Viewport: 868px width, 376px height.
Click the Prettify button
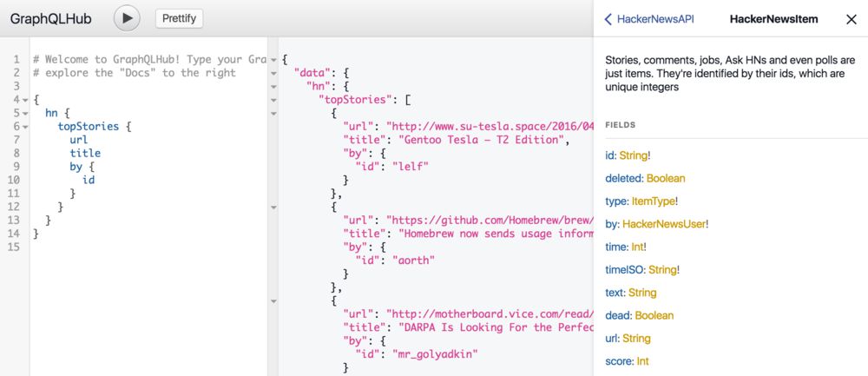180,18
